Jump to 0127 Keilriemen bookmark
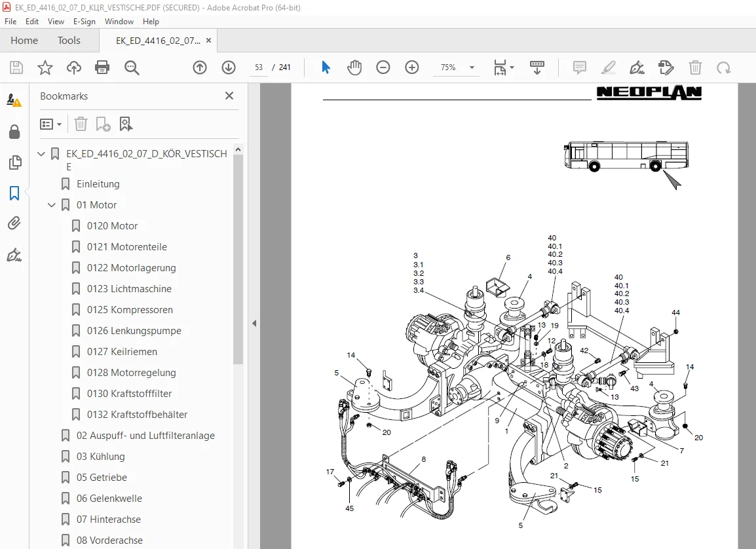 tap(122, 352)
